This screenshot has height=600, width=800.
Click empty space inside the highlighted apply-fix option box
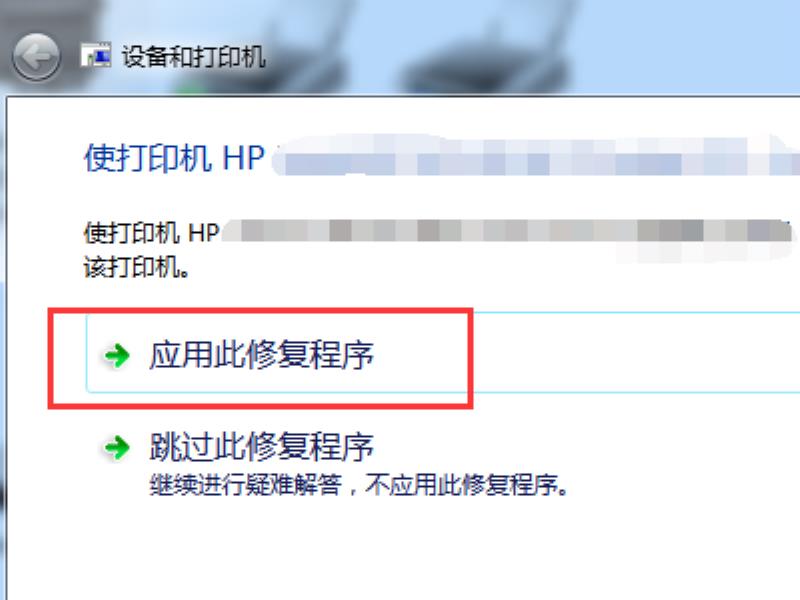(x=418, y=354)
